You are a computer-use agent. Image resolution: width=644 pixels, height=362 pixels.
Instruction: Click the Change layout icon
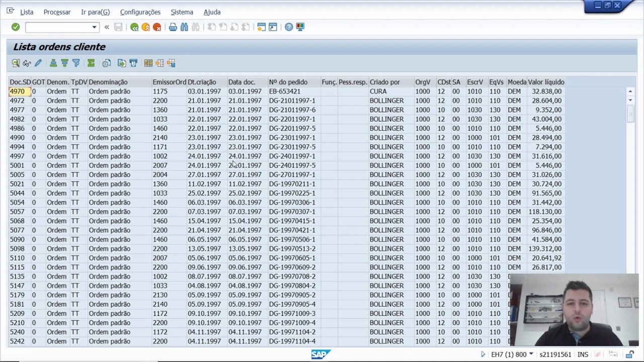click(x=159, y=63)
